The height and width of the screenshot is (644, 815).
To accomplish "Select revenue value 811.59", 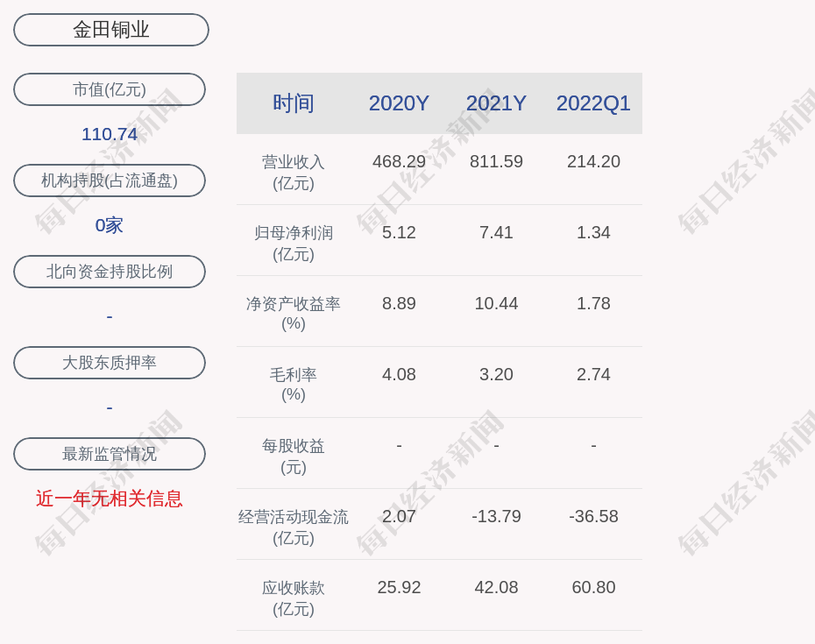I will click(x=496, y=161).
